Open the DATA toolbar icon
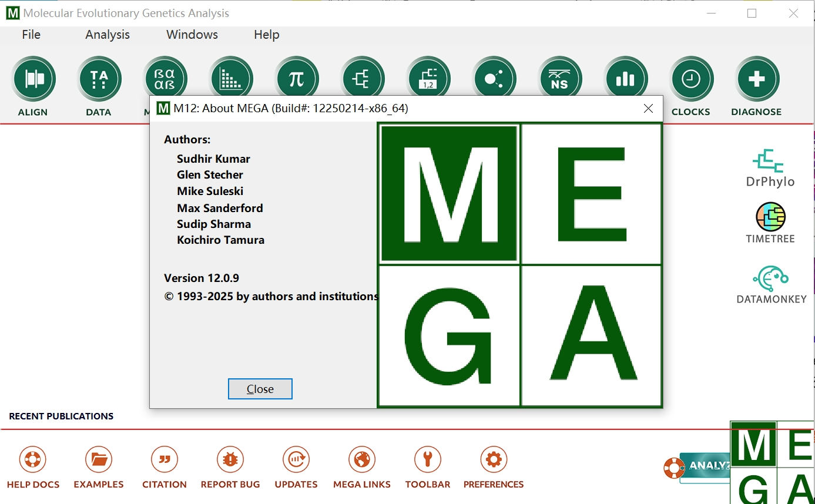Screen dimensions: 815x504 pyautogui.click(x=99, y=79)
